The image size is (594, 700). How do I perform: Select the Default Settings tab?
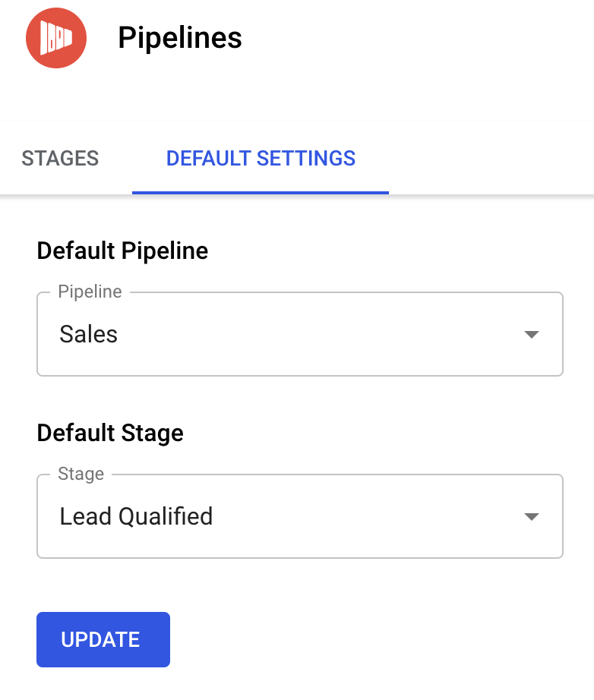[261, 158]
